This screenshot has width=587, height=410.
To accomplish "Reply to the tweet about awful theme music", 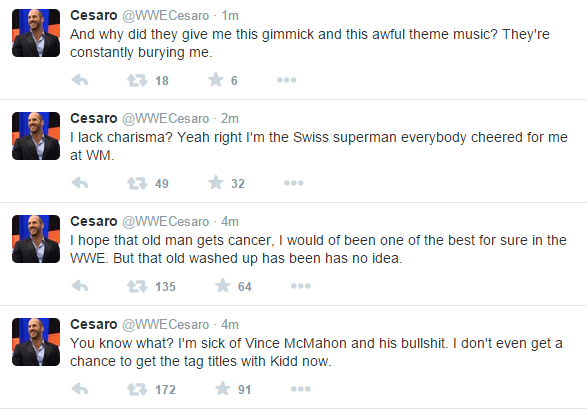I will click(x=80, y=80).
